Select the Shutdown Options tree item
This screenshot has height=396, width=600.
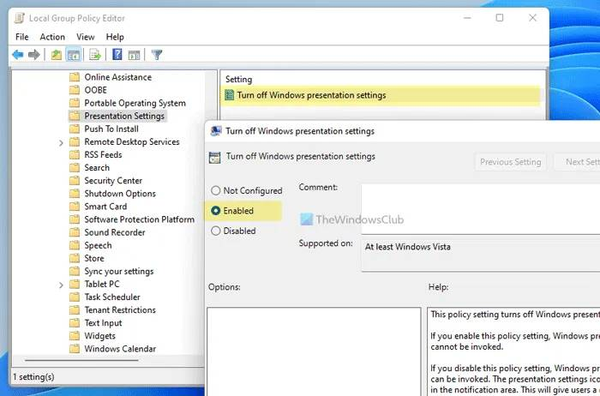click(x=120, y=194)
